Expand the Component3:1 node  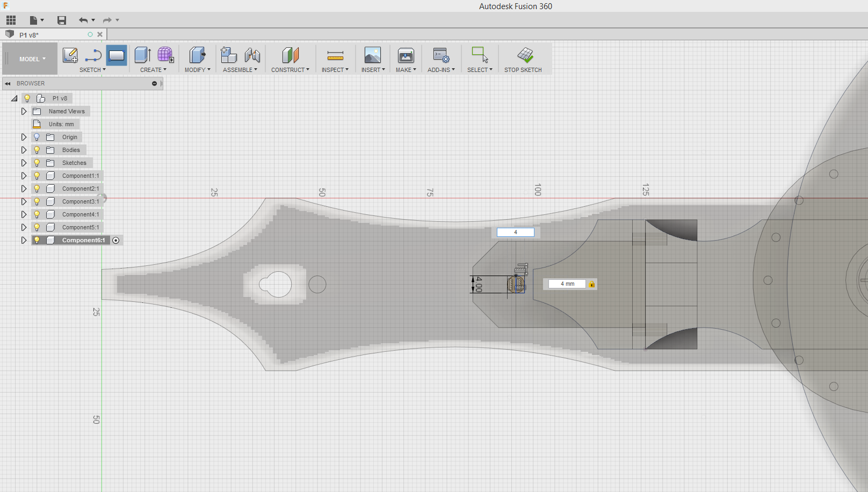coord(24,201)
